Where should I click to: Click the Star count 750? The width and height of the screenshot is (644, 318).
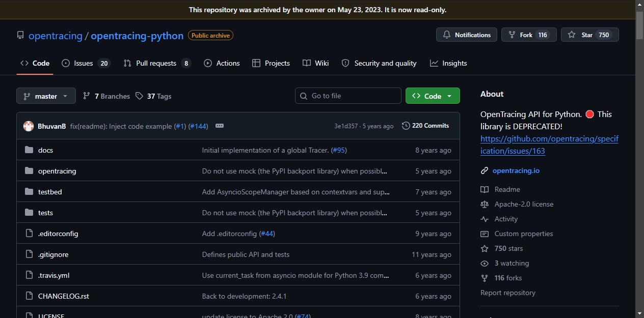click(x=604, y=35)
